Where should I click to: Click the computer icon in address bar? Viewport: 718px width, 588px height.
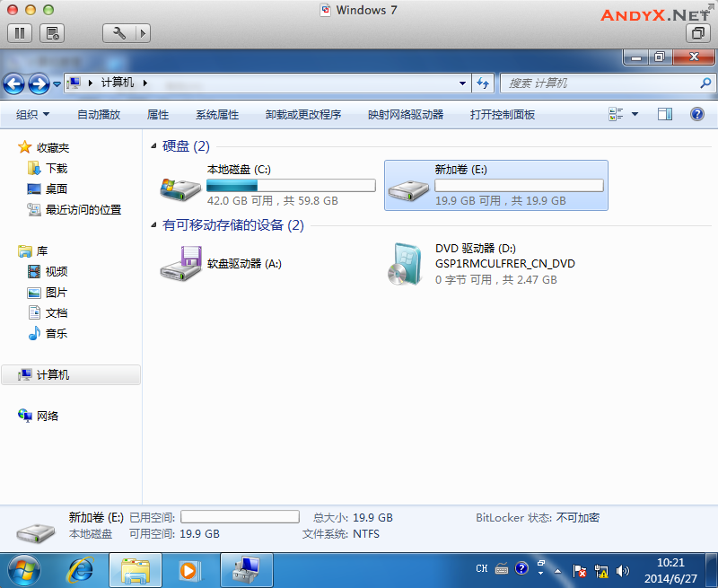pos(74,83)
